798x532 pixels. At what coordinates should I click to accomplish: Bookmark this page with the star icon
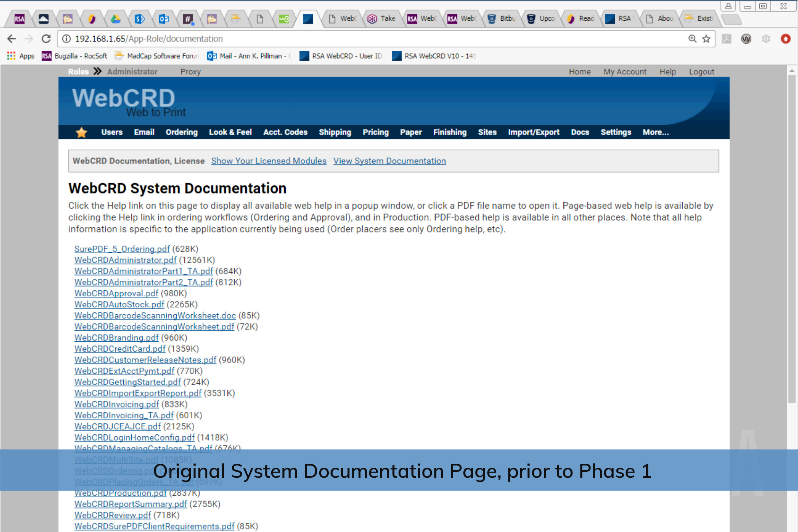(x=706, y=39)
